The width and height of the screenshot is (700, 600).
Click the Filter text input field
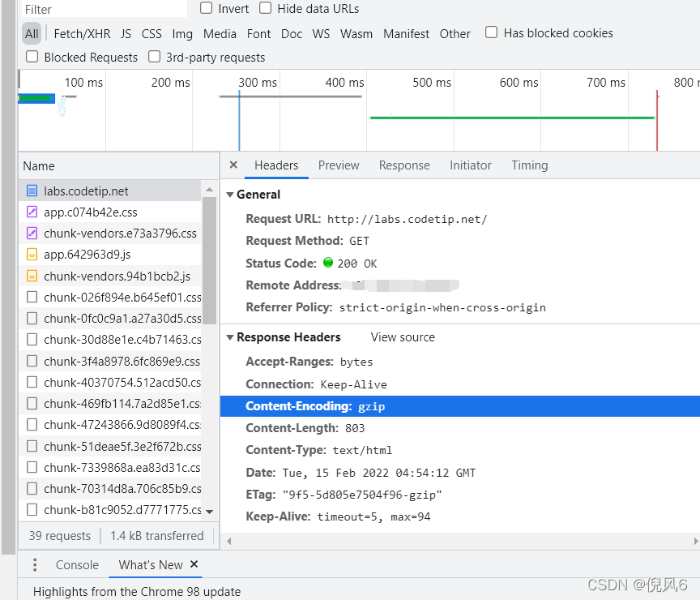pyautogui.click(x=104, y=9)
